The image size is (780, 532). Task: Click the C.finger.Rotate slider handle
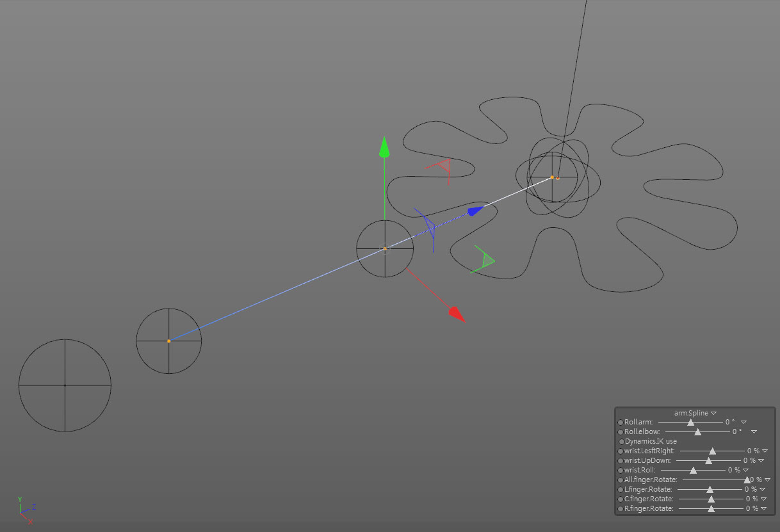(711, 499)
